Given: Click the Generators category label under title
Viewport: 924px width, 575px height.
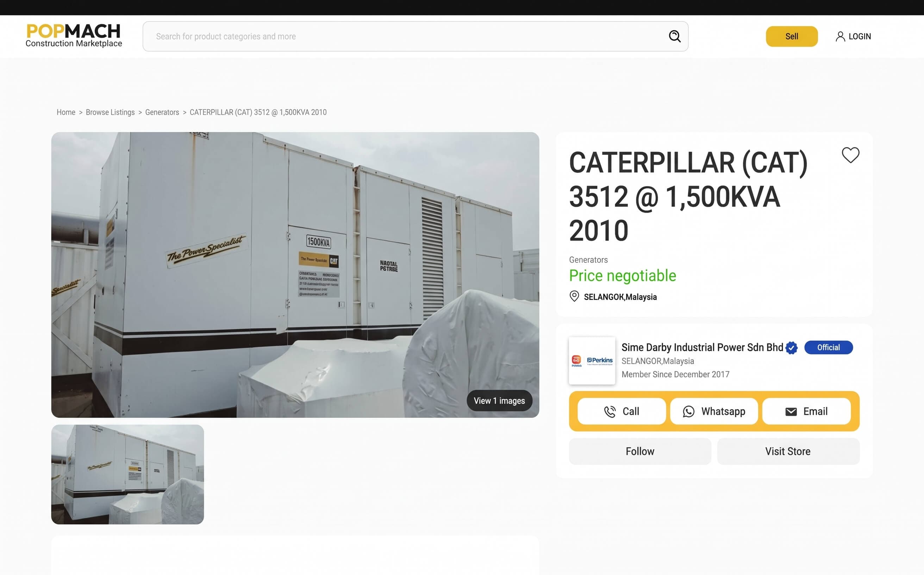Looking at the screenshot, I should (x=588, y=260).
